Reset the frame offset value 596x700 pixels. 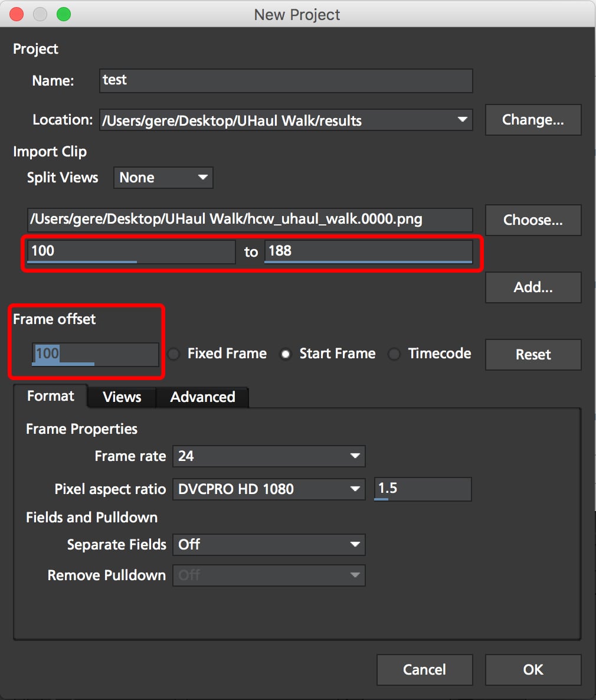pyautogui.click(x=533, y=355)
